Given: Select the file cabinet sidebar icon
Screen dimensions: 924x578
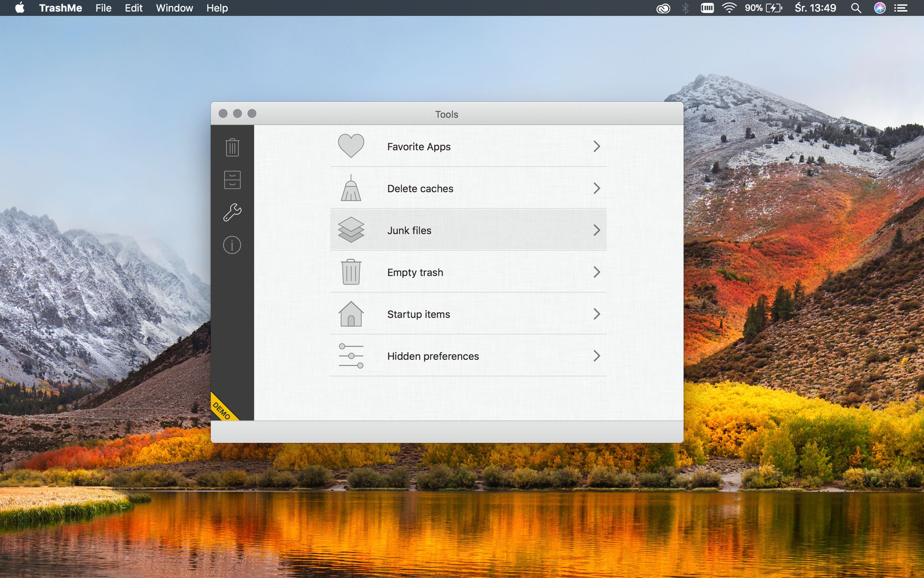Looking at the screenshot, I should coord(232,180).
